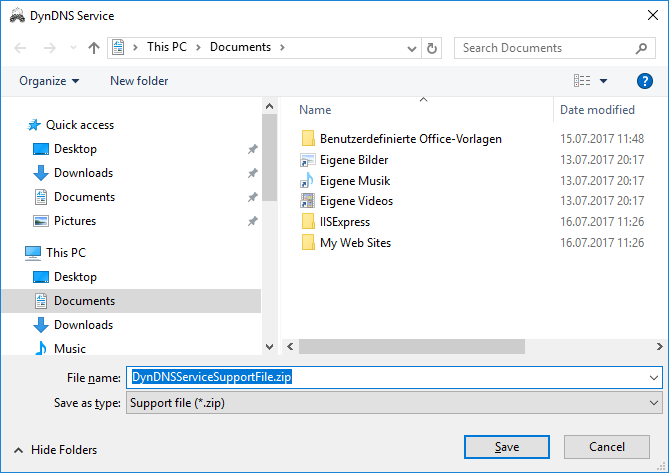Open Music in the navigation pane
Image resolution: width=669 pixels, height=473 pixels.
coord(70,348)
